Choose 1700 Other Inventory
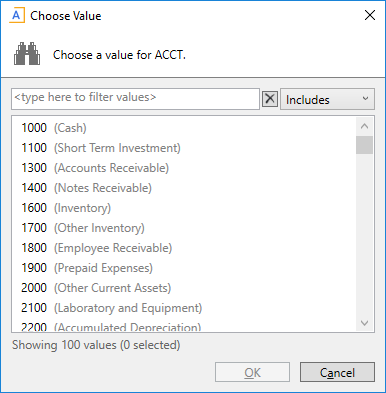This screenshot has width=386, height=393. coord(184,228)
